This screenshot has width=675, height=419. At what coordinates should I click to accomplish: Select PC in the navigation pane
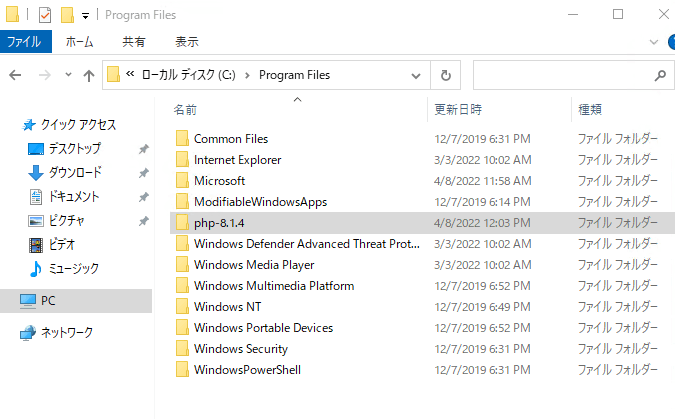click(x=48, y=301)
